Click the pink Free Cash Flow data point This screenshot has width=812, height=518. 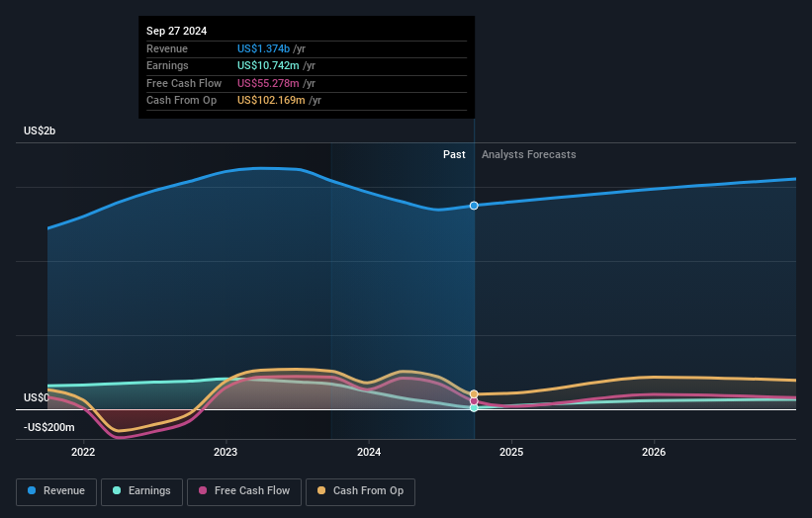point(474,401)
